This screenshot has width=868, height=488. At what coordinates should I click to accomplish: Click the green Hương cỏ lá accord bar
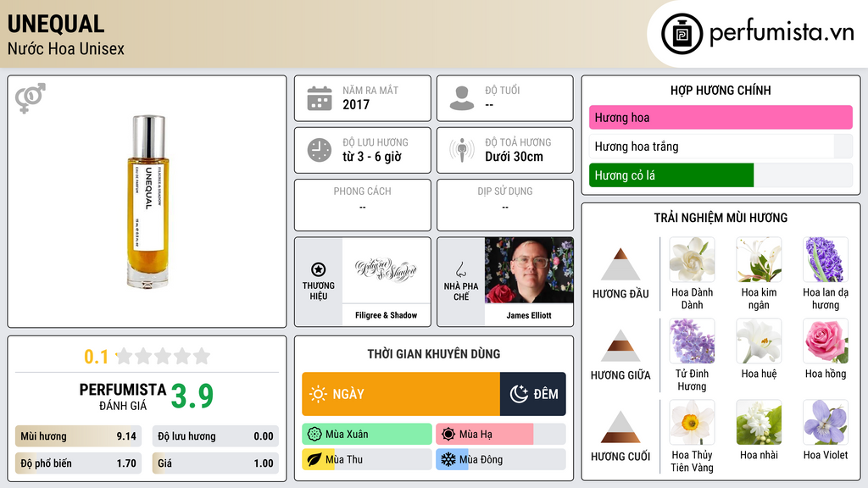pos(671,175)
